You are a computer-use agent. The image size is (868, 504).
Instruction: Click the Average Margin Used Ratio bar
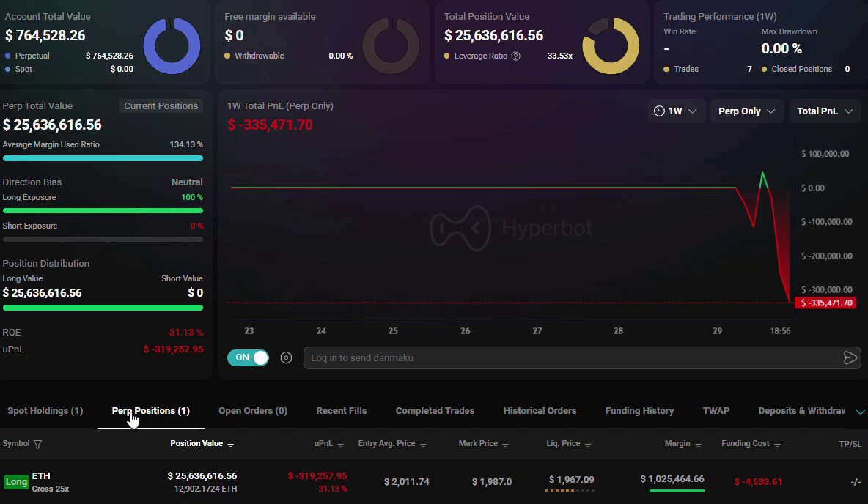(x=103, y=158)
